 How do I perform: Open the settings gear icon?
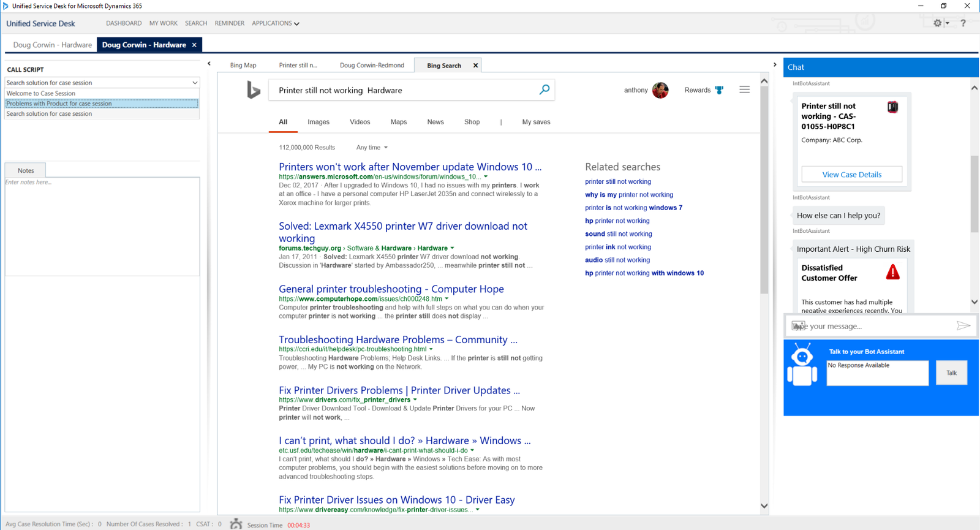(x=938, y=23)
